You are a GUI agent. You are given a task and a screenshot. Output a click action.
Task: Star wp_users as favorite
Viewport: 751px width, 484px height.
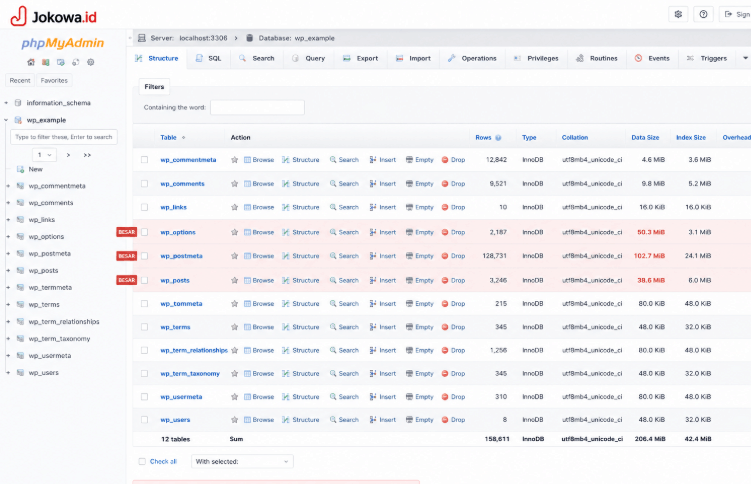pos(234,420)
